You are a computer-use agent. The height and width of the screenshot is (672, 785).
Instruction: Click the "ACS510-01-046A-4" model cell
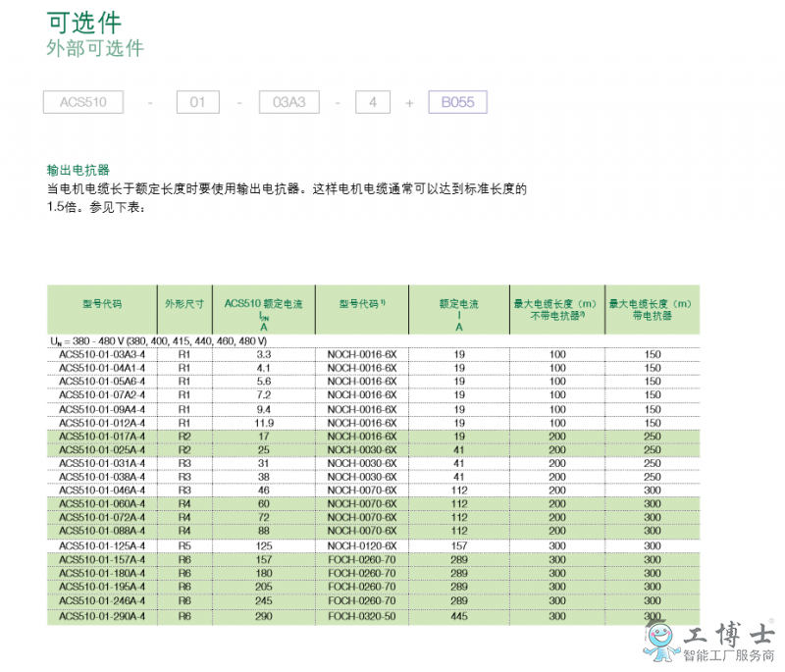[102, 491]
